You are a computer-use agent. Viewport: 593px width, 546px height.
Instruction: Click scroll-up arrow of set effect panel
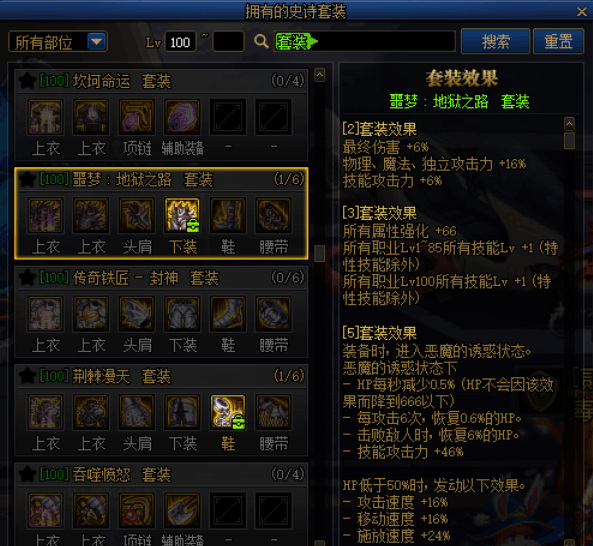pos(569,124)
